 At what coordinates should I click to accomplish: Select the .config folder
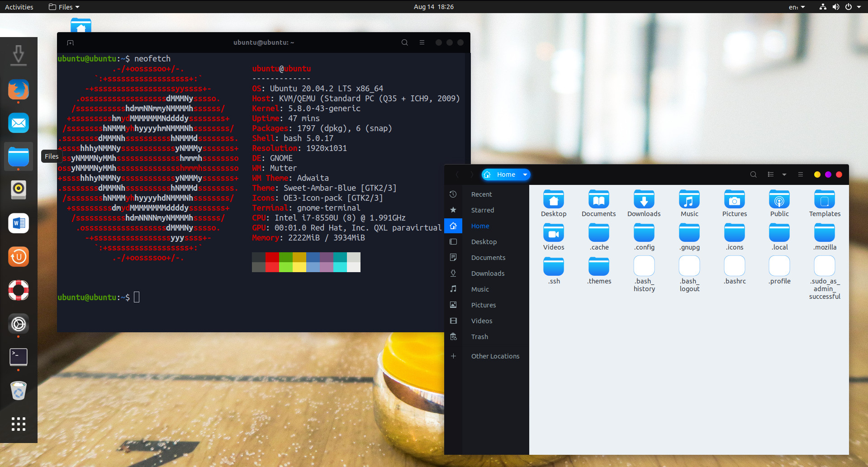point(644,237)
